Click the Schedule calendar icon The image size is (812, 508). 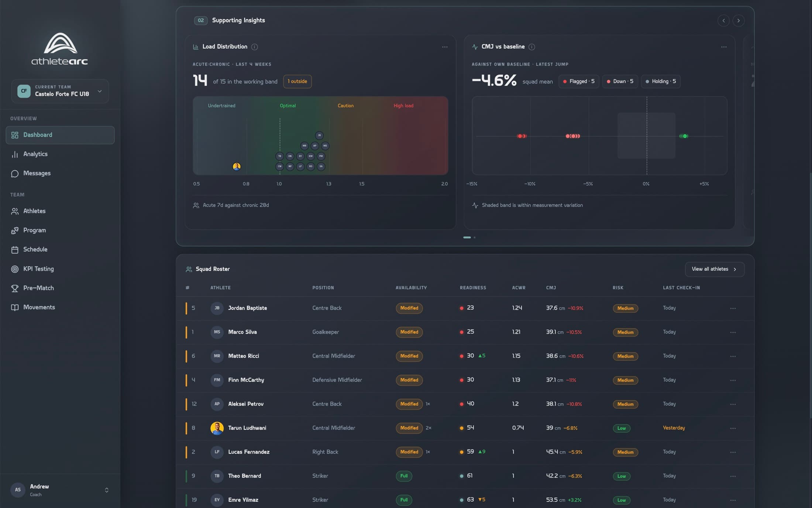point(15,250)
